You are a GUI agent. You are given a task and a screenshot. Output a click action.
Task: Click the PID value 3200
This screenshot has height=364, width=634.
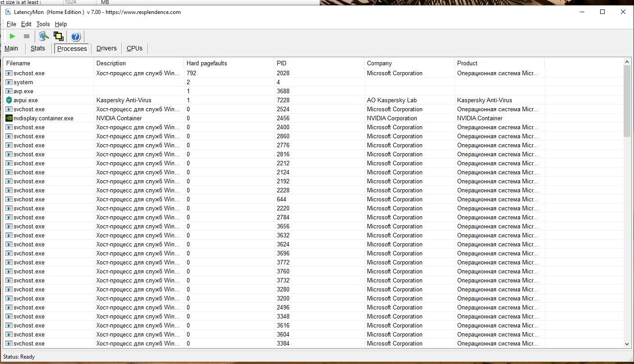[283, 298]
